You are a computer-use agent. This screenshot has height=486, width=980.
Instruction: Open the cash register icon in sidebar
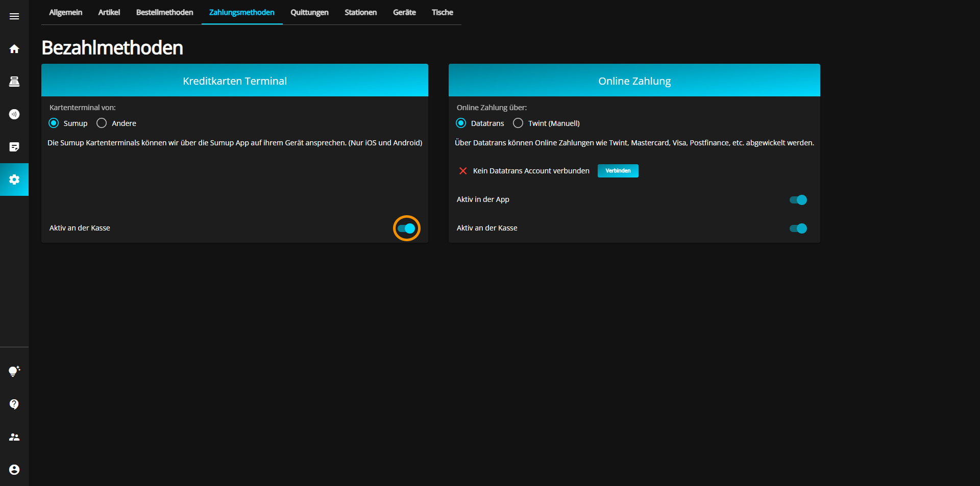point(14,82)
